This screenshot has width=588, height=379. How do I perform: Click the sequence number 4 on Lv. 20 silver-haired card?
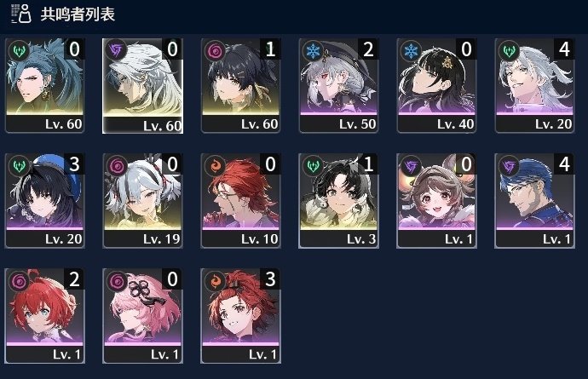coord(563,49)
